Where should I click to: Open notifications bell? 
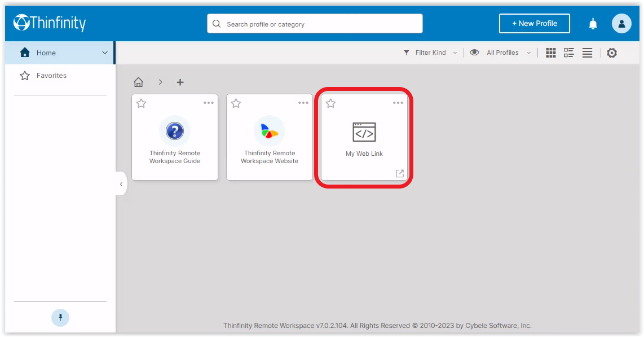coord(593,24)
